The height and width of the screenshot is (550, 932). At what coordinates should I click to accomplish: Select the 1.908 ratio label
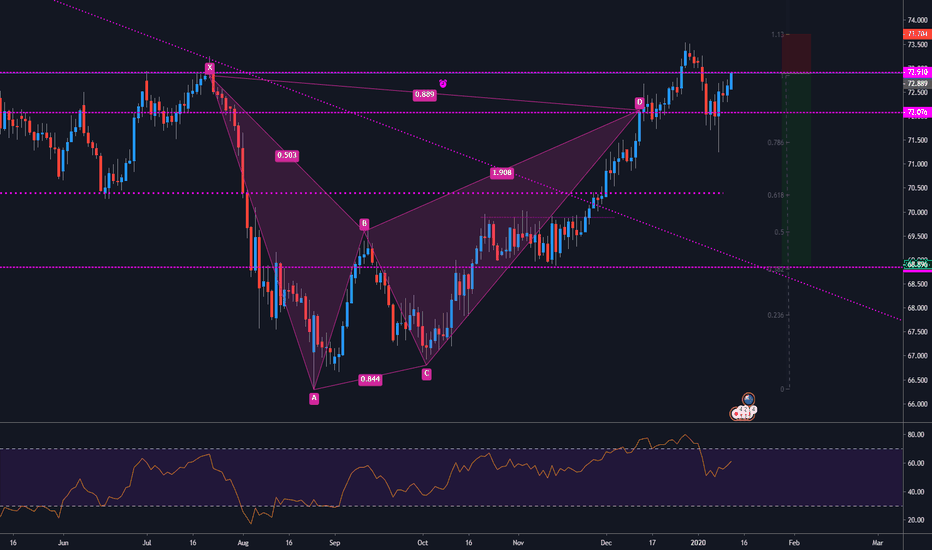(x=502, y=173)
